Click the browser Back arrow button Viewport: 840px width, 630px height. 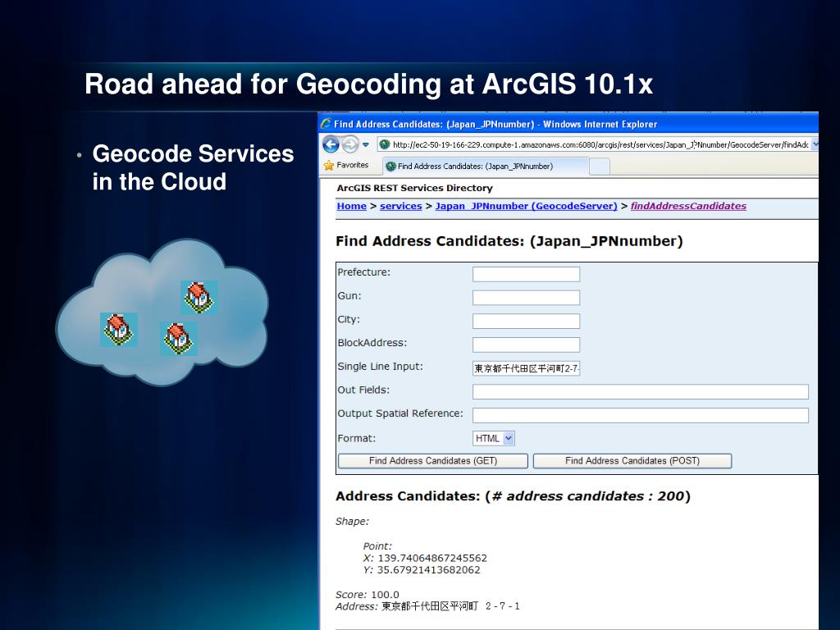[x=331, y=144]
